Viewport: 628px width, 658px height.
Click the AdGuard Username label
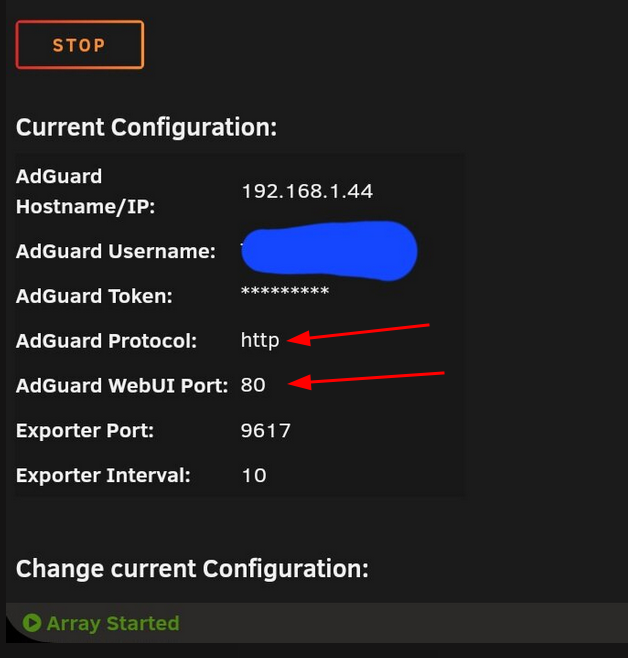[116, 251]
